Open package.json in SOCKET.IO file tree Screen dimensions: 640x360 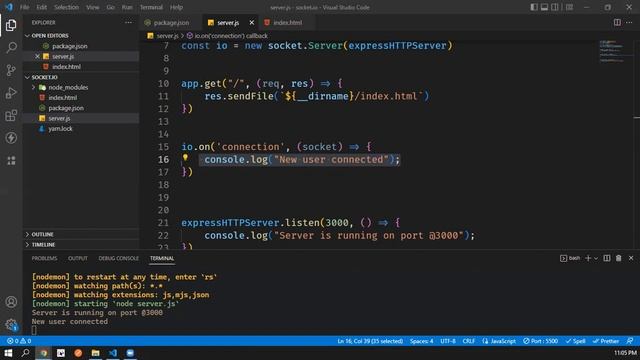[66, 108]
